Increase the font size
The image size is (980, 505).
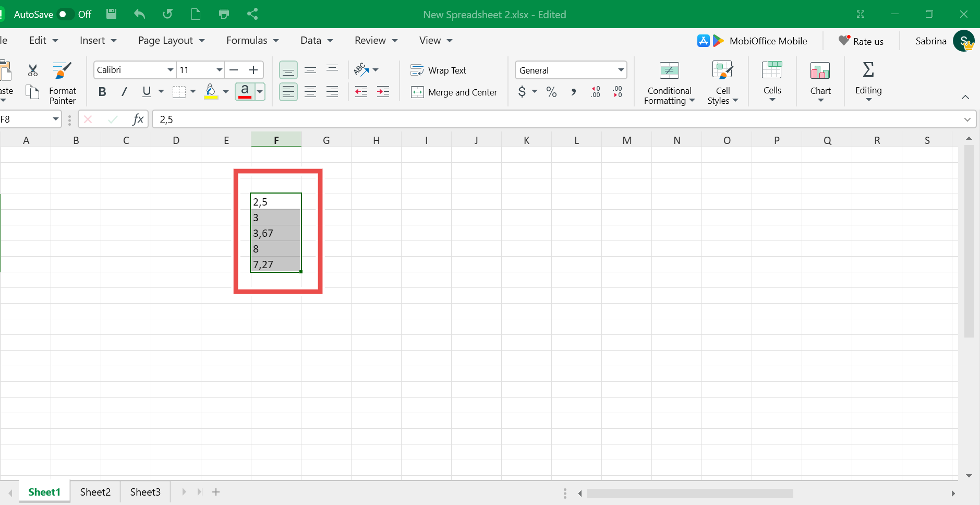tap(253, 70)
